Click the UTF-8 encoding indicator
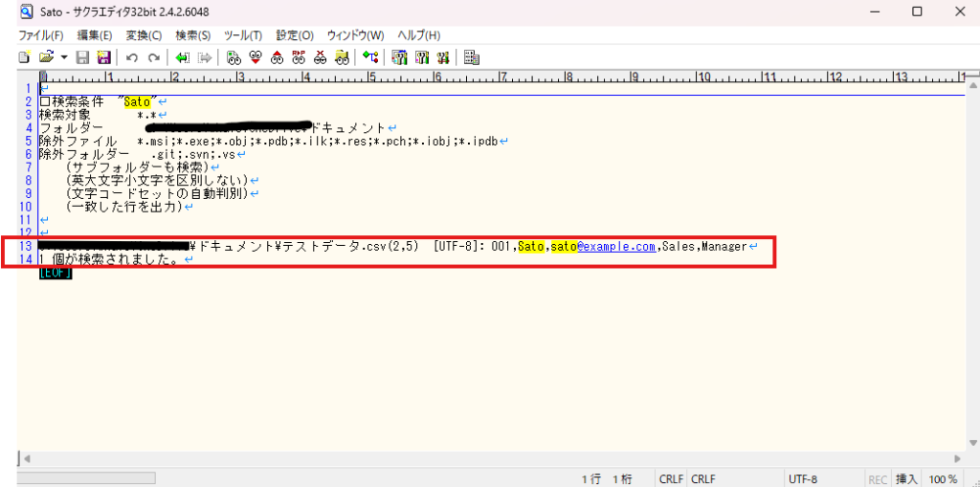The image size is (980, 487). click(802, 478)
